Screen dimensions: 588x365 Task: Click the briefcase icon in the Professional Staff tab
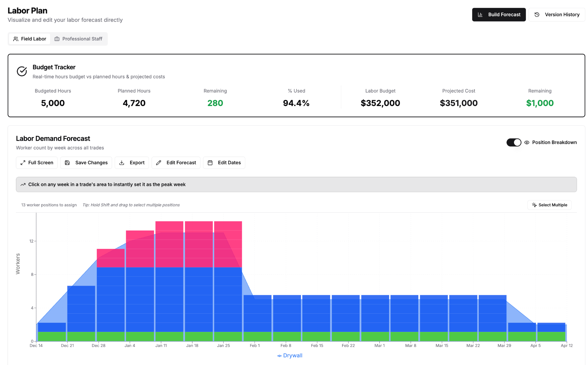pyautogui.click(x=57, y=39)
